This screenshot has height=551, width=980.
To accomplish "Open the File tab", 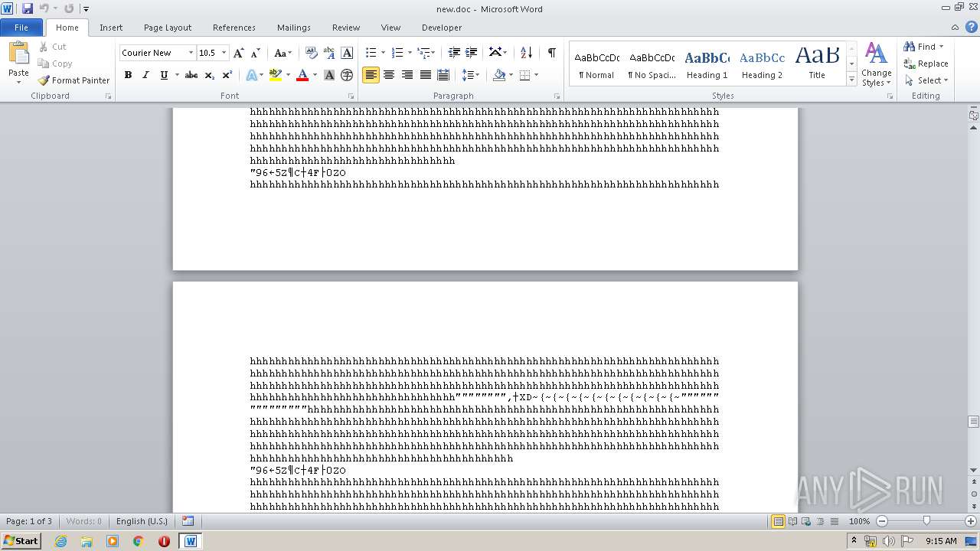I will pyautogui.click(x=21, y=28).
